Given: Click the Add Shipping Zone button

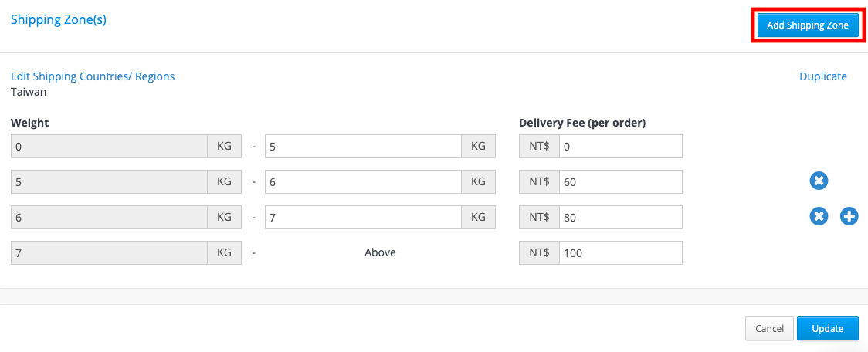Looking at the screenshot, I should 808,25.
